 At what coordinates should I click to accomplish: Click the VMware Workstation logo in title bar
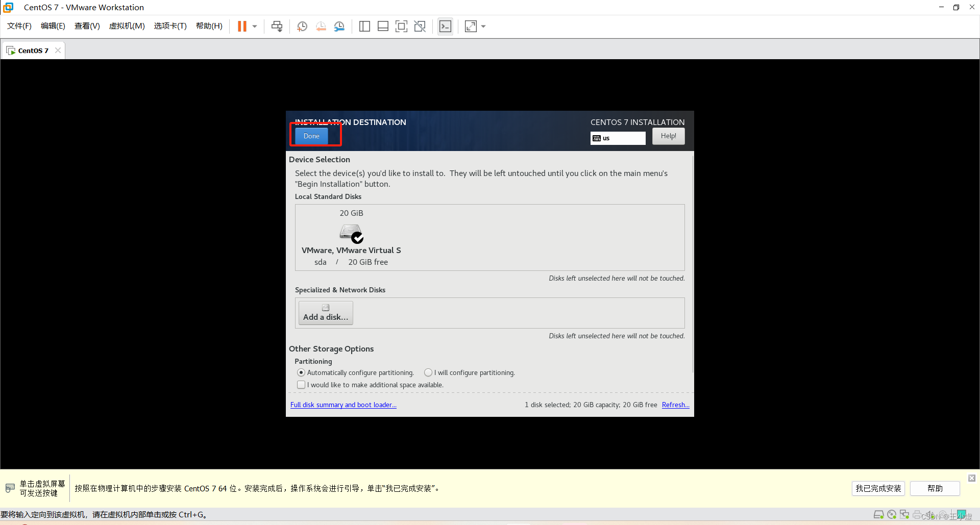(8, 7)
